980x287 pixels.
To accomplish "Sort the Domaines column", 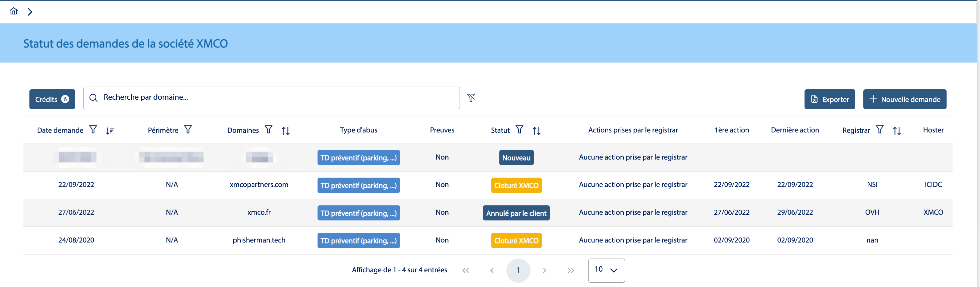I will pyautogui.click(x=286, y=131).
